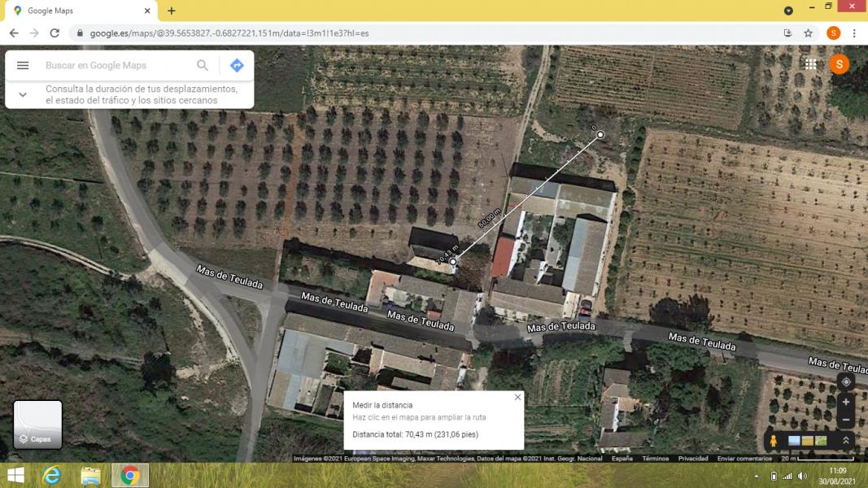868x488 pixels.
Task: Click the Enviar comentarios link
Action: [744, 459]
